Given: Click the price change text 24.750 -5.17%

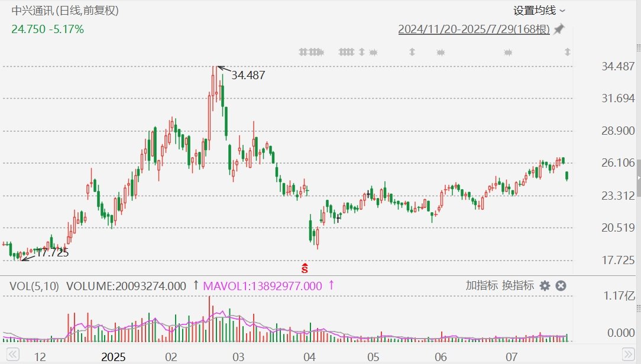Looking at the screenshot, I should (47, 30).
